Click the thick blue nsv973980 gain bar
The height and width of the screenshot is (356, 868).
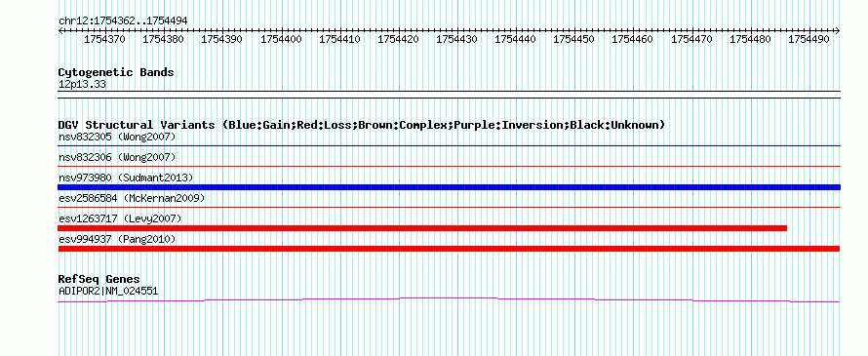(449, 187)
